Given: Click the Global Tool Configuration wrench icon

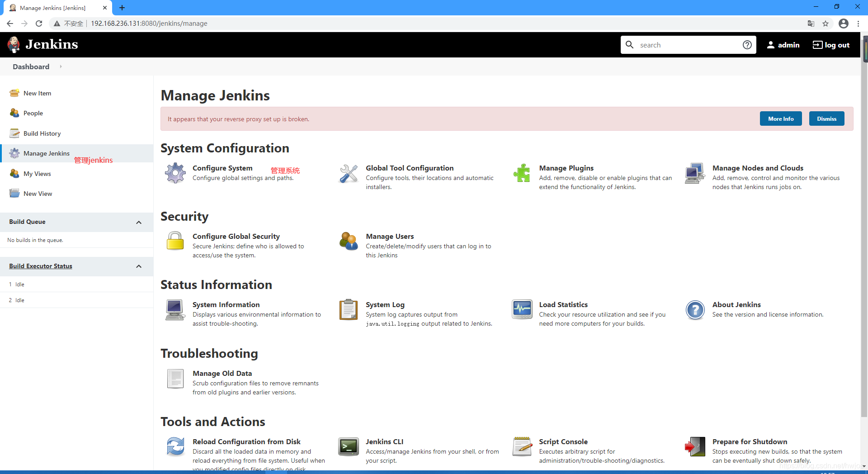Looking at the screenshot, I should pyautogui.click(x=349, y=173).
